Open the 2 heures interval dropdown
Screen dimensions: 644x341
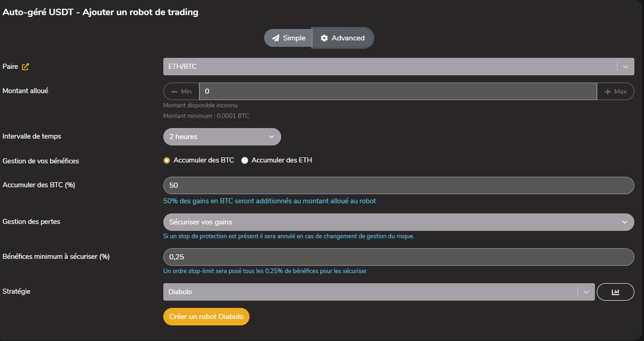pos(222,137)
